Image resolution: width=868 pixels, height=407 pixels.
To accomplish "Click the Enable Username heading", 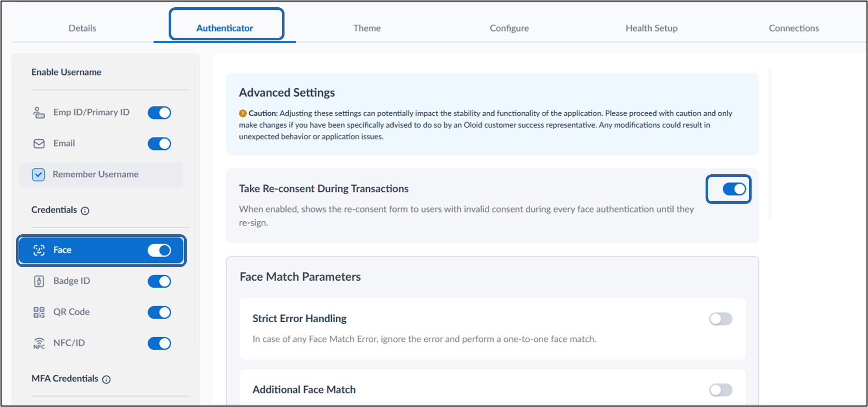I will coord(66,72).
